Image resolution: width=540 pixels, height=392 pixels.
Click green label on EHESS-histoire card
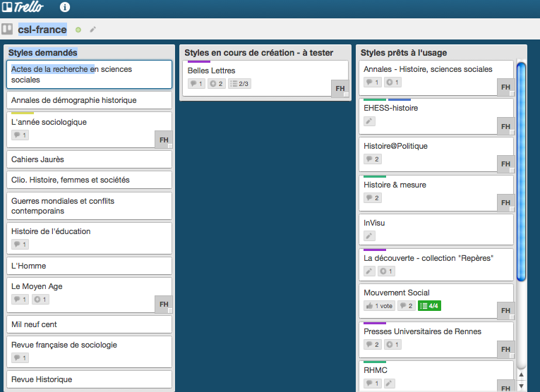tap(375, 99)
